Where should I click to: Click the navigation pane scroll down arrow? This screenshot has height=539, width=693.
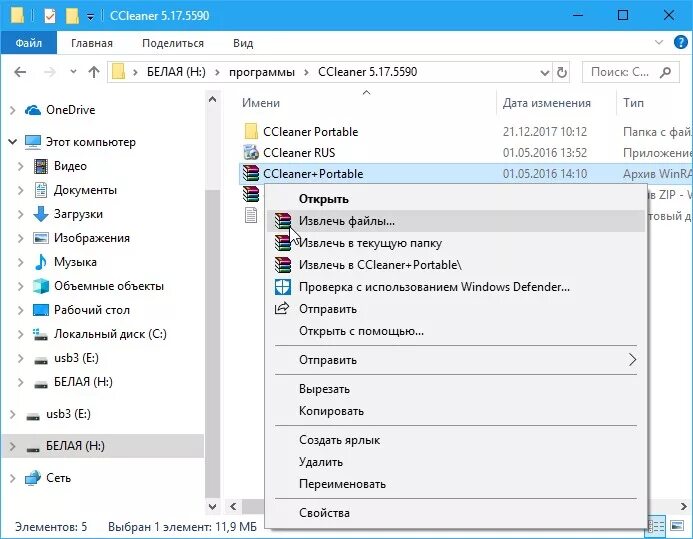213,506
